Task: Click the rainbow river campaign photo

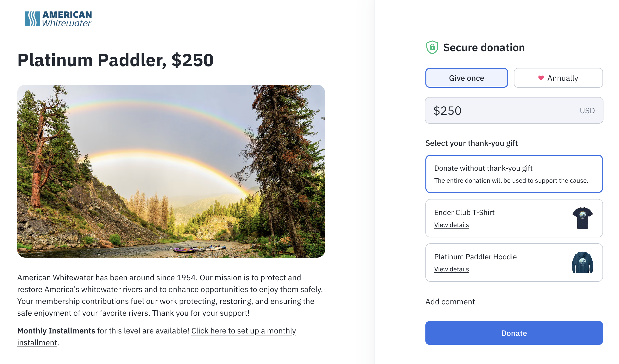Action: (x=171, y=171)
